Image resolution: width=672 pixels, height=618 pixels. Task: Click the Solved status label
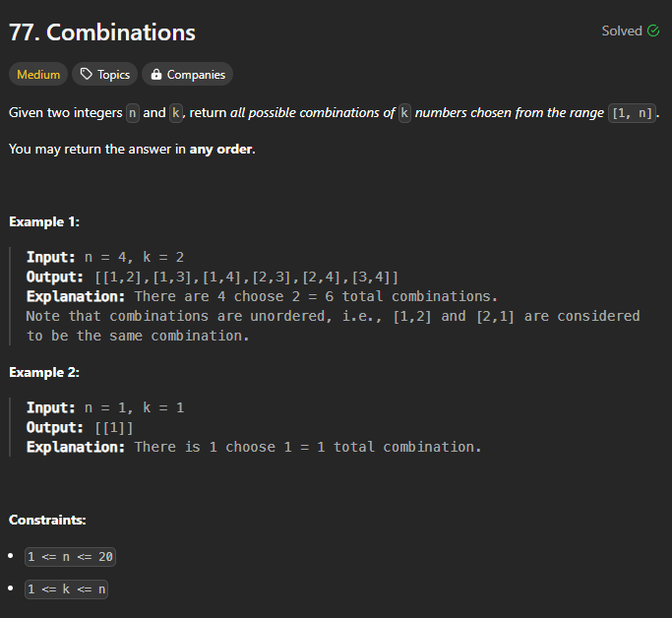622,31
